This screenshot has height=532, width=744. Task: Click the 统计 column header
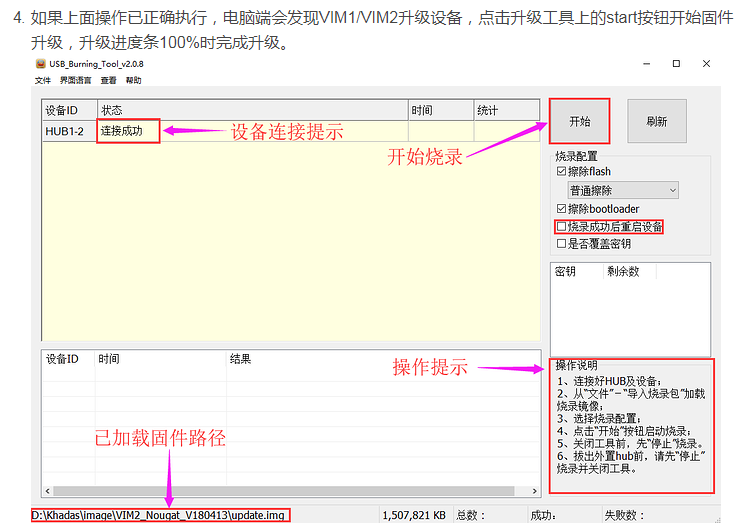(507, 110)
